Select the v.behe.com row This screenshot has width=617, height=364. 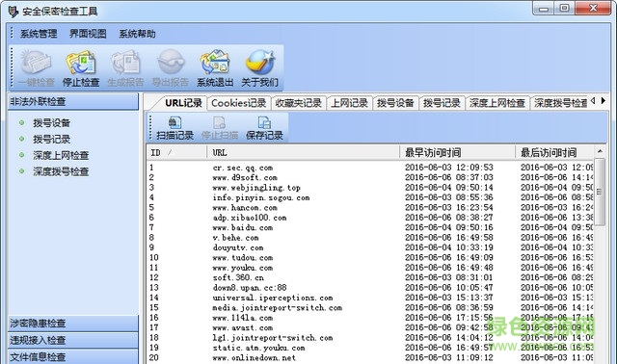click(370, 238)
